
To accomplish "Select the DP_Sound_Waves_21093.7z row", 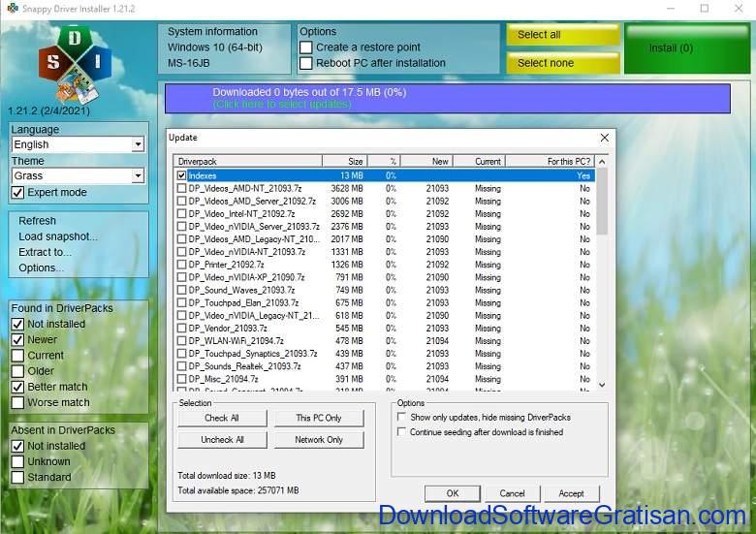I will (x=384, y=290).
